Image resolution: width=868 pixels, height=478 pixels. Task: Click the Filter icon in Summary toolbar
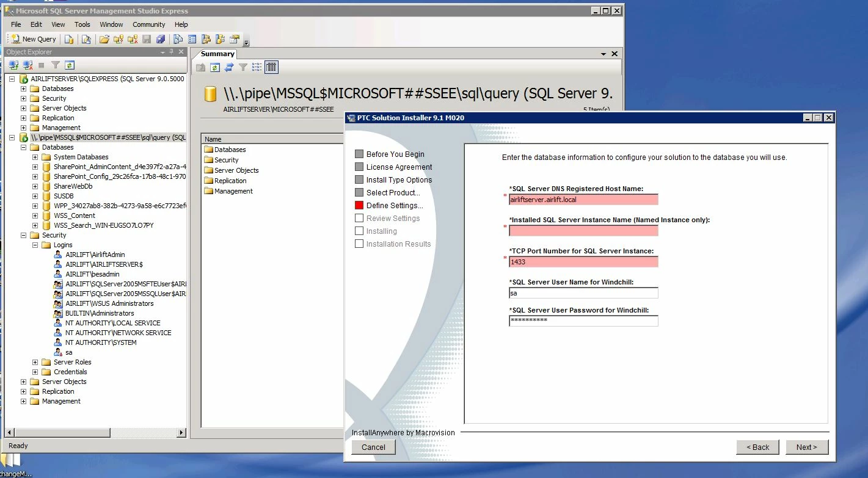pos(243,67)
